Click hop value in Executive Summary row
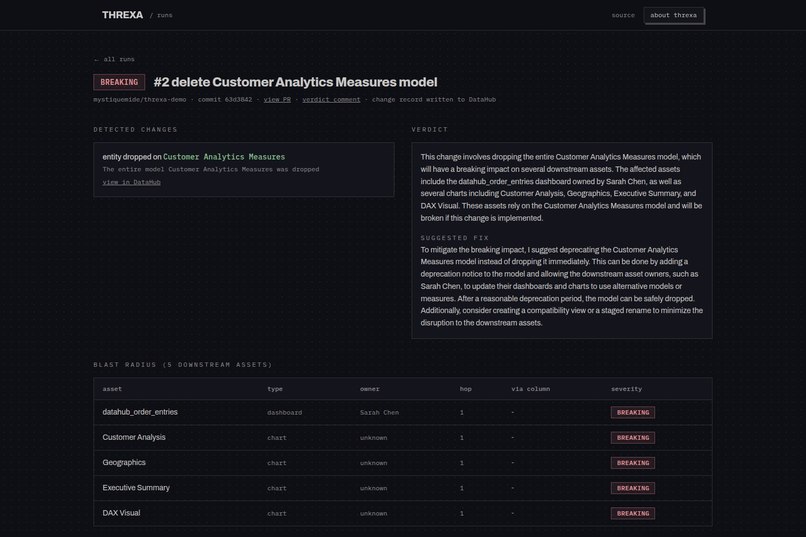This screenshot has height=537, width=806. coord(462,488)
